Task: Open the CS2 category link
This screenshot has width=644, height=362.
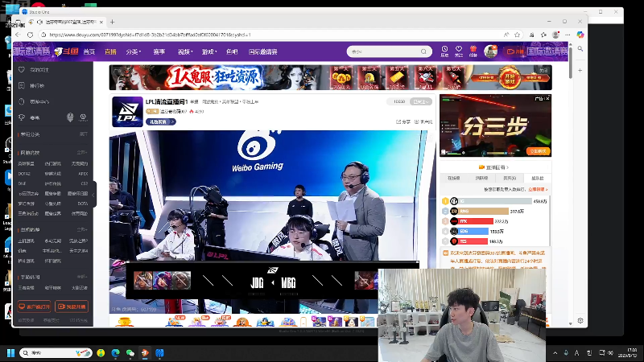Action: pyautogui.click(x=85, y=184)
